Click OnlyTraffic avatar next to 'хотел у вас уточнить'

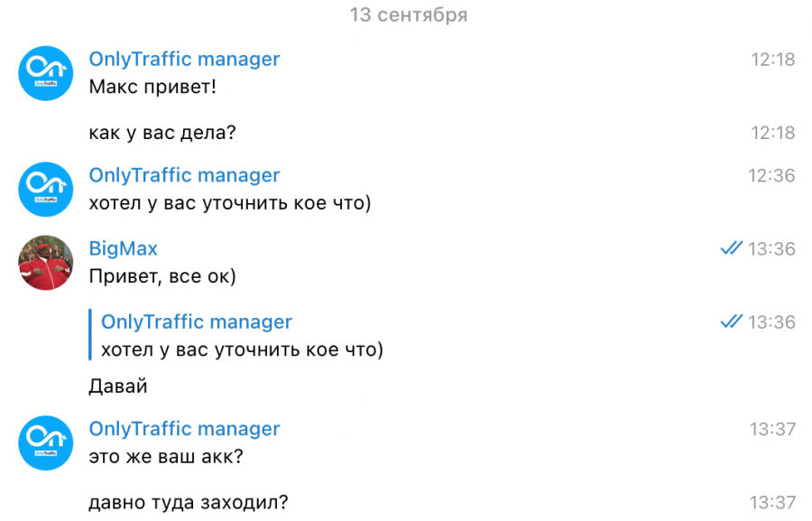pyautogui.click(x=46, y=190)
